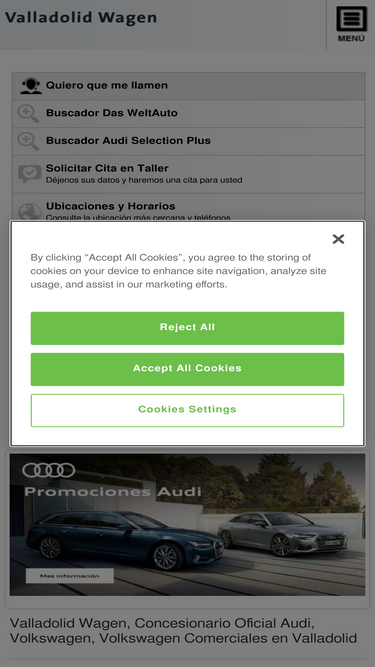Click the workshop appointment chat icon
This screenshot has height=667, width=375.
tap(30, 174)
